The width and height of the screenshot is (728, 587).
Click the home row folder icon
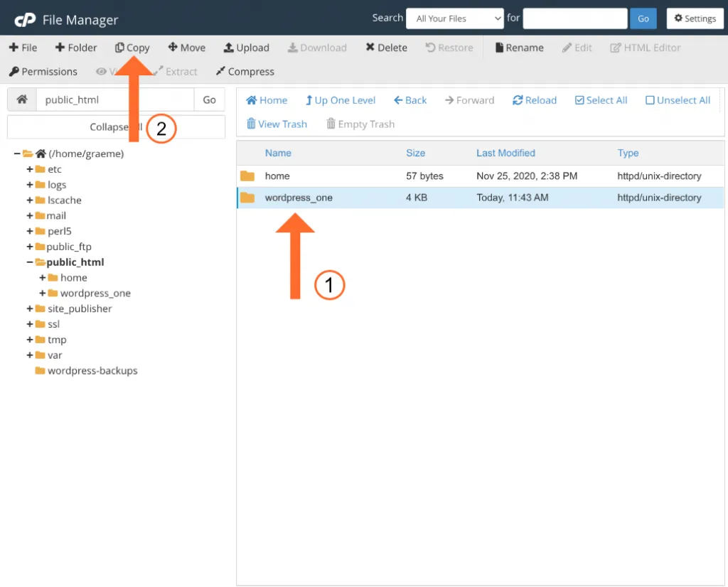[247, 176]
